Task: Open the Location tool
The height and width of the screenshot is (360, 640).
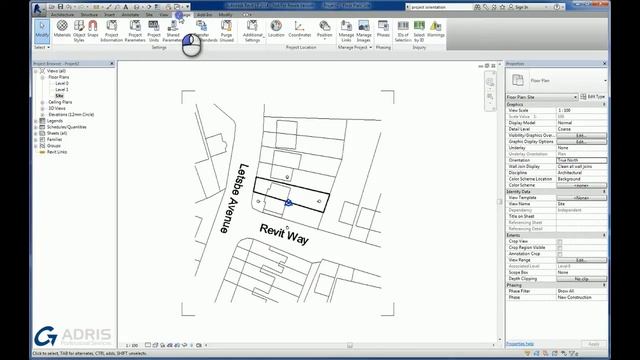Action: pos(276,29)
